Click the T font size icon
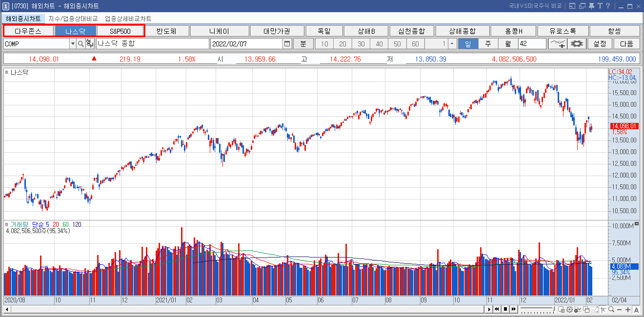 [600, 6]
